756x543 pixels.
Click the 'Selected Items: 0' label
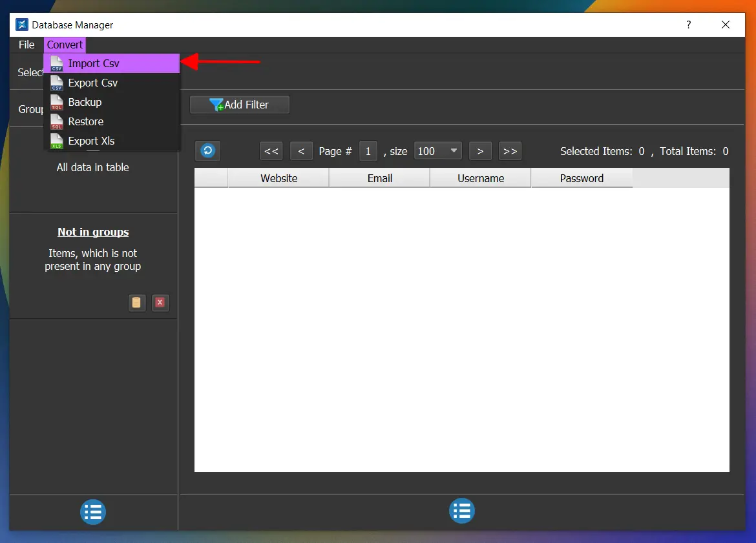coord(602,151)
